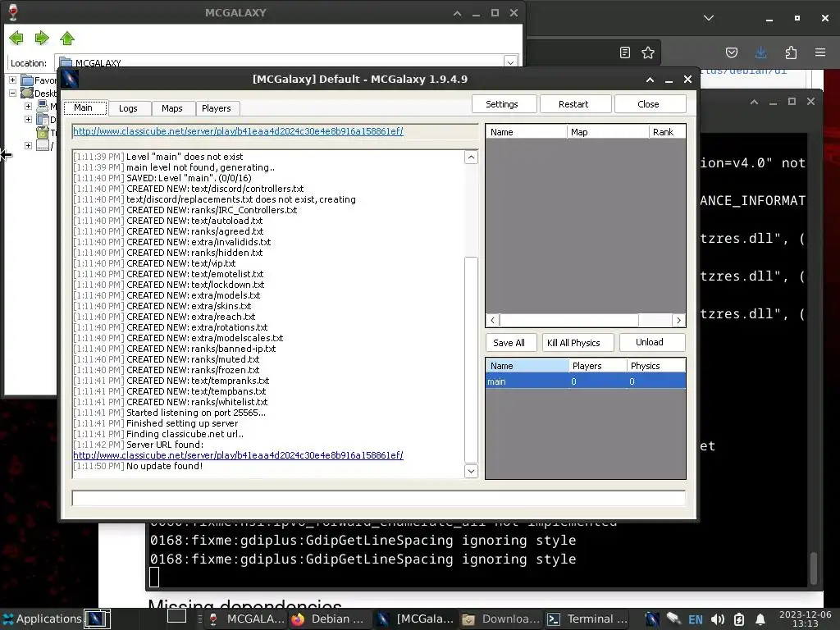Click the MCGalaxy galaxy icon in title bar
Viewport: 840px width, 630px height.
(71, 80)
